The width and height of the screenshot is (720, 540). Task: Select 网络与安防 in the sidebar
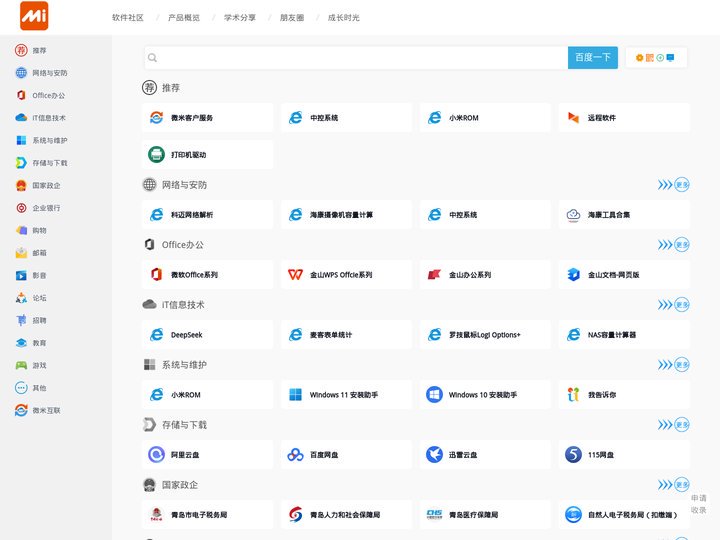pyautogui.click(x=41, y=73)
